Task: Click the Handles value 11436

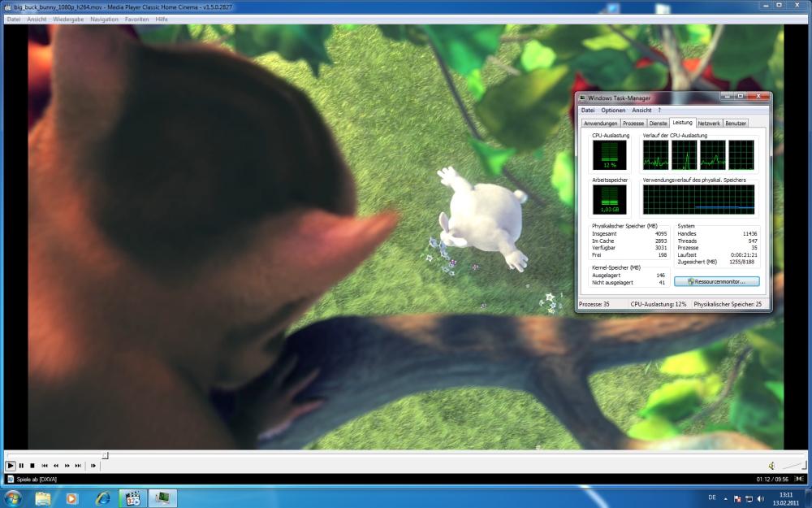Action: 749,234
